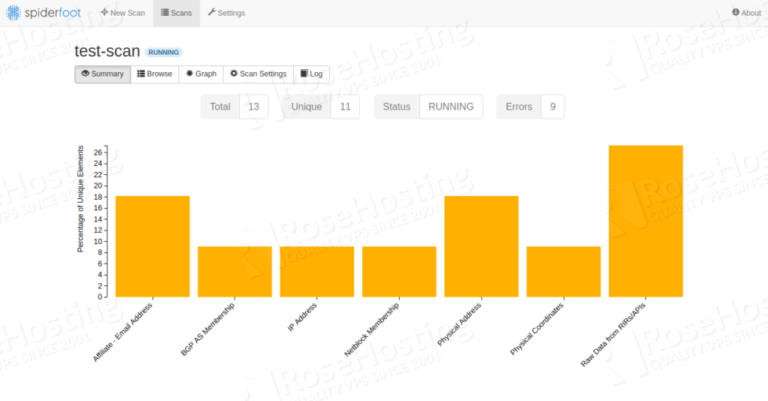The image size is (768, 401).
Task: Click the IP Address bar in chart
Action: coord(316,271)
